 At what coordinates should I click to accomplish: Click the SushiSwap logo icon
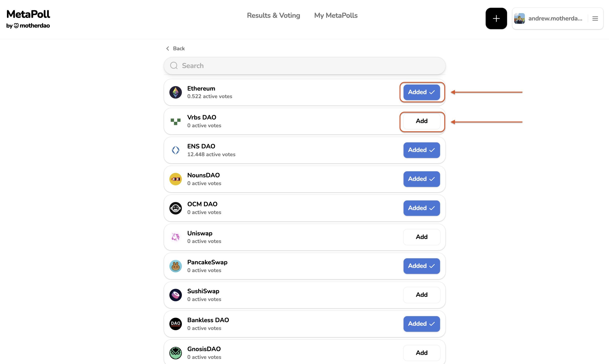pyautogui.click(x=175, y=295)
